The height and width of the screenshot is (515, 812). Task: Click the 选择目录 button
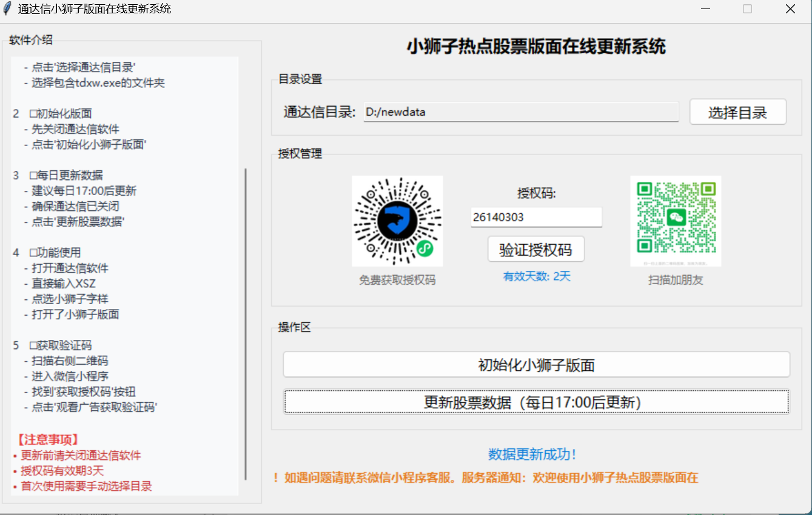point(738,112)
